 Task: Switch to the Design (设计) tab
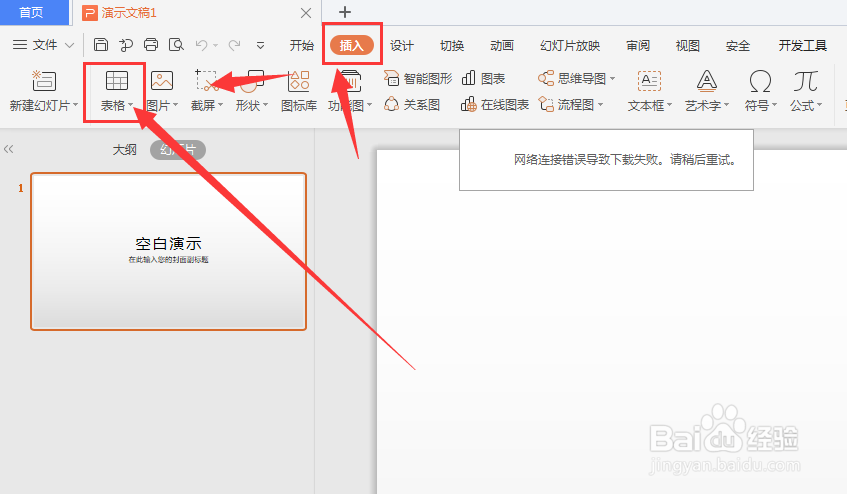click(x=402, y=45)
